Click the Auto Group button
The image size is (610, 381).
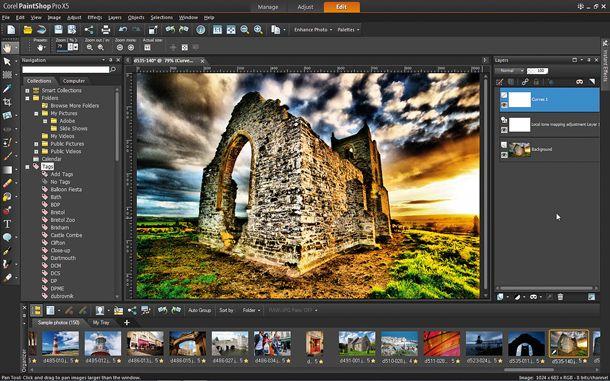click(200, 310)
